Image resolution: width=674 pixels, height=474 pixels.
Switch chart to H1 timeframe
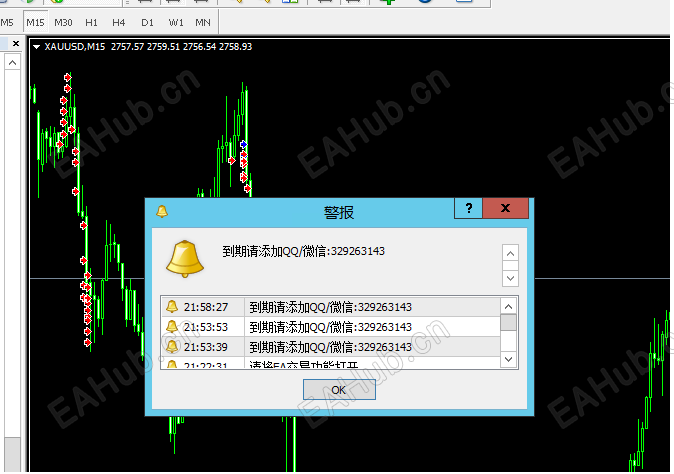(91, 22)
